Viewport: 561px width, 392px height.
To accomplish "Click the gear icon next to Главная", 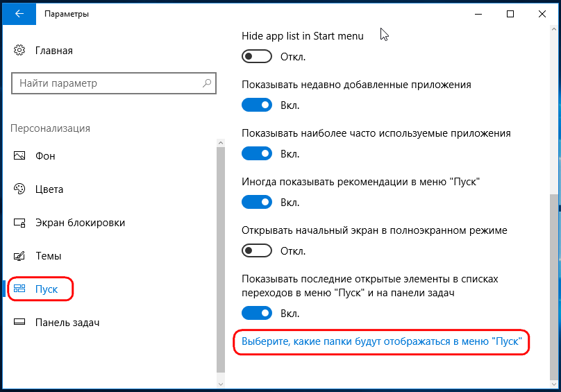I will 19,51.
